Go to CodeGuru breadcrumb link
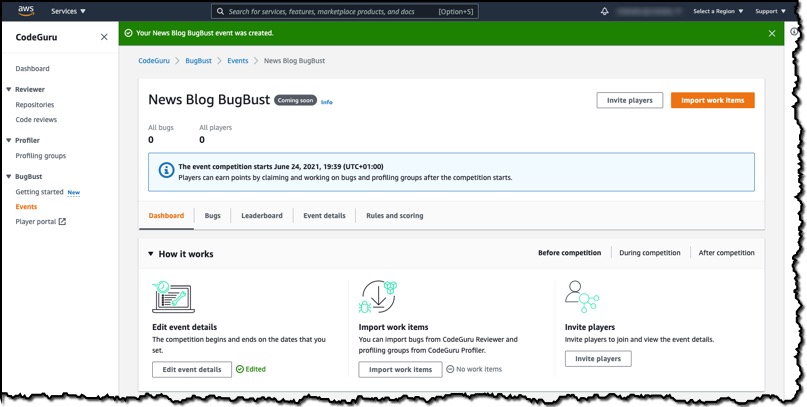 click(154, 61)
